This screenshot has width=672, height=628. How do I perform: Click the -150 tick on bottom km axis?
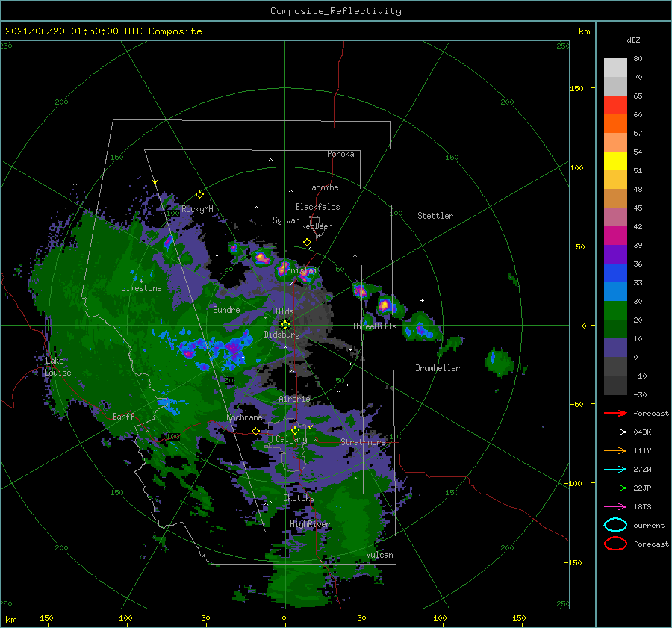44,618
